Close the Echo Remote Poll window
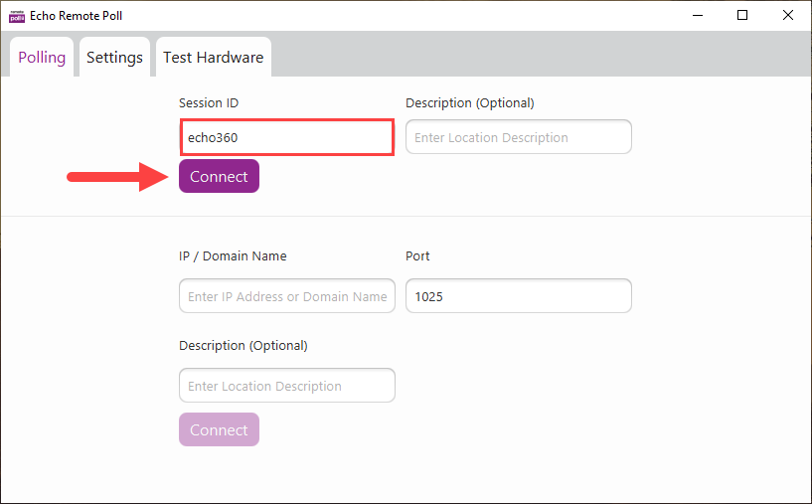The image size is (812, 504). (x=788, y=16)
